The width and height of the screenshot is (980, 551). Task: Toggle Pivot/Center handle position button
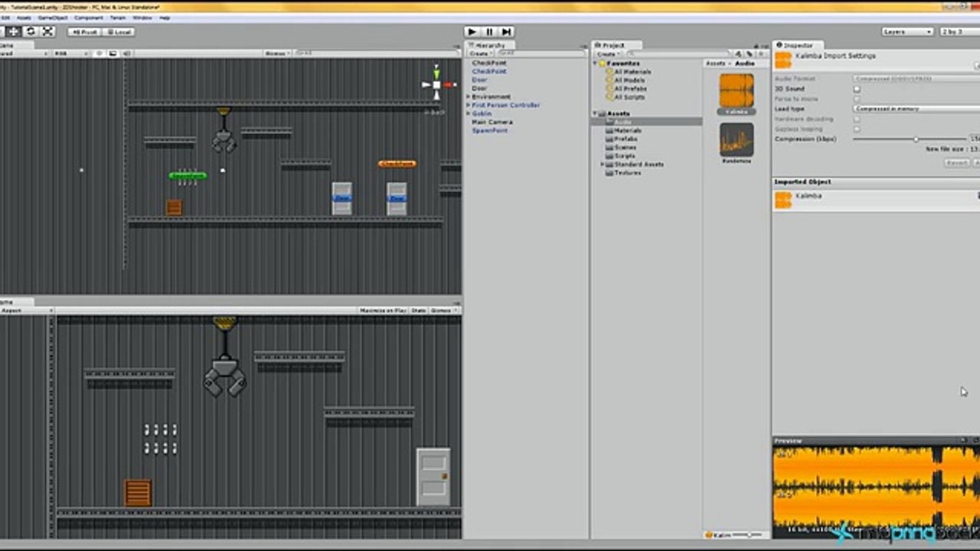coord(84,31)
